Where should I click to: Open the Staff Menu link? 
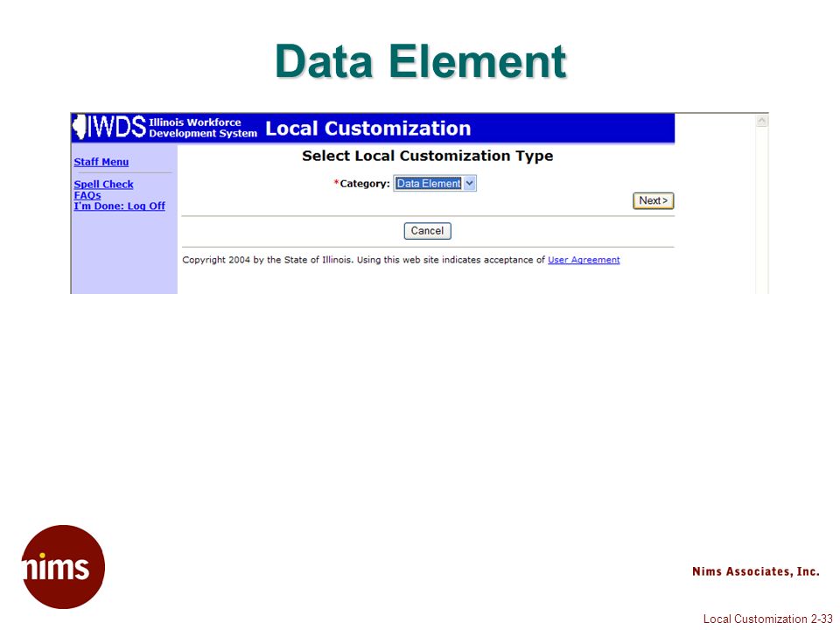click(101, 162)
